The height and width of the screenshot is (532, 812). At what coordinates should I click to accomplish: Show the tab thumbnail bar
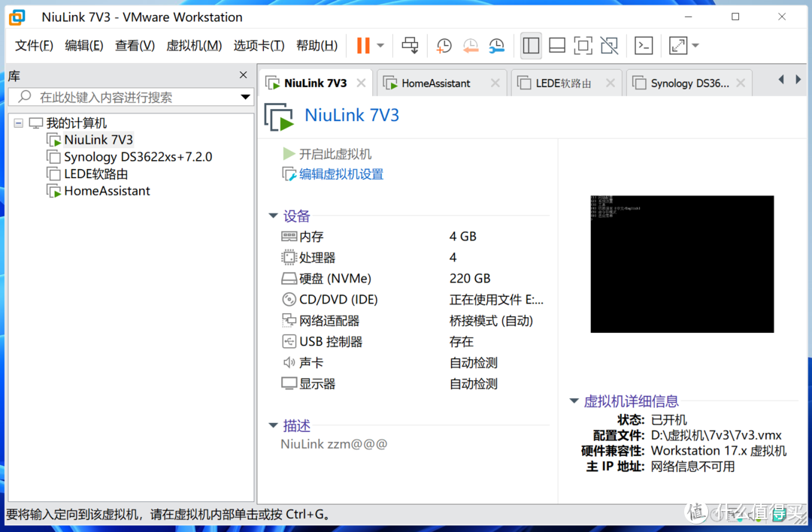[556, 46]
